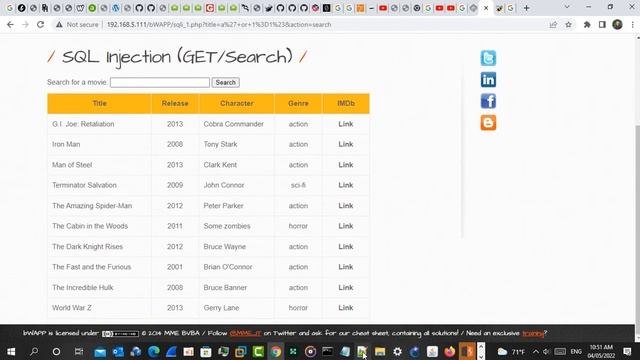The width and height of the screenshot is (640, 360).
Task: Open the terminal window in taskbar
Action: [327, 351]
